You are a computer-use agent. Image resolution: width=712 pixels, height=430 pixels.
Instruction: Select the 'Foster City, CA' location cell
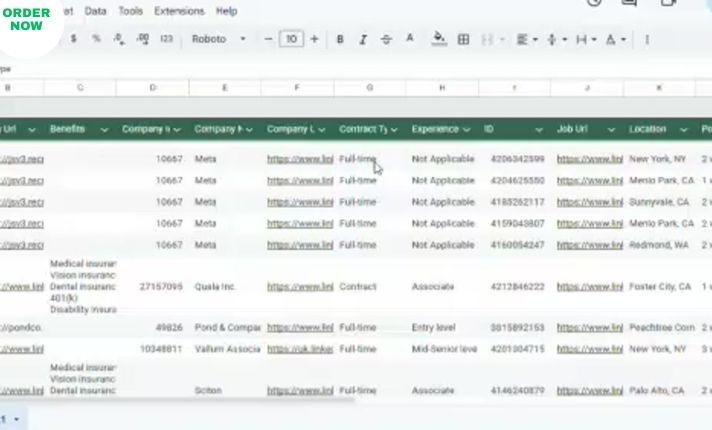tap(659, 287)
